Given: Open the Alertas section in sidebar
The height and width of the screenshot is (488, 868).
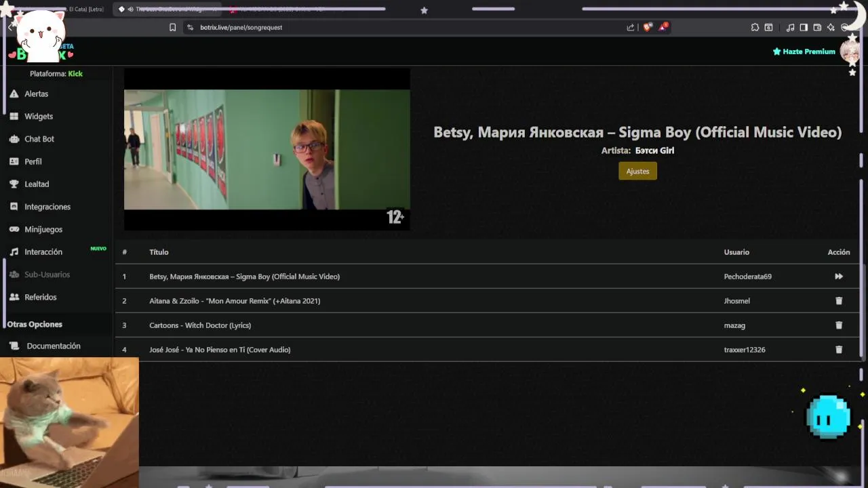Looking at the screenshot, I should click(37, 94).
